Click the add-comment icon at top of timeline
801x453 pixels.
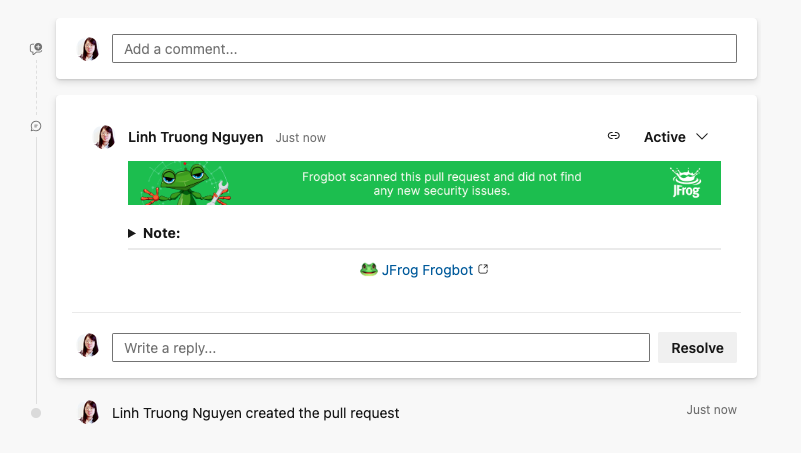point(36,48)
